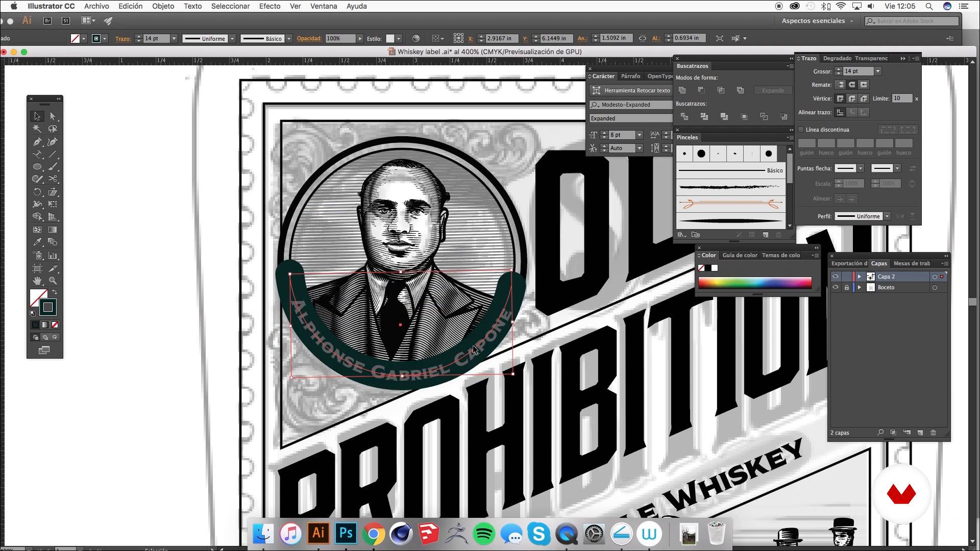Viewport: 980px width, 551px height.
Task: Click the Unite shape mode in Buscatrazos
Action: 682,90
